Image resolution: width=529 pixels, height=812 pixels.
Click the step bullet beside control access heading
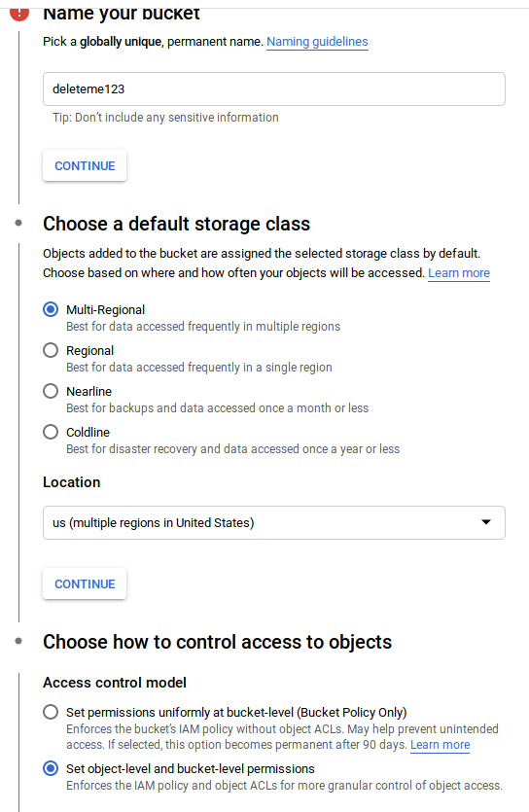pyautogui.click(x=18, y=641)
